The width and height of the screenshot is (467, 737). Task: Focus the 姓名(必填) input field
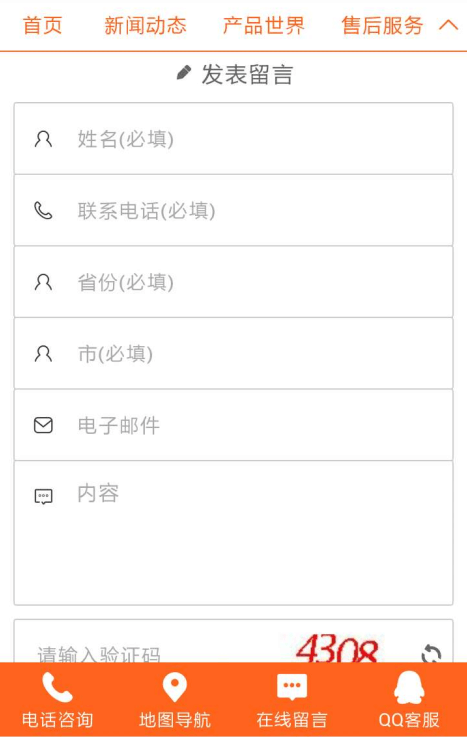(234, 139)
